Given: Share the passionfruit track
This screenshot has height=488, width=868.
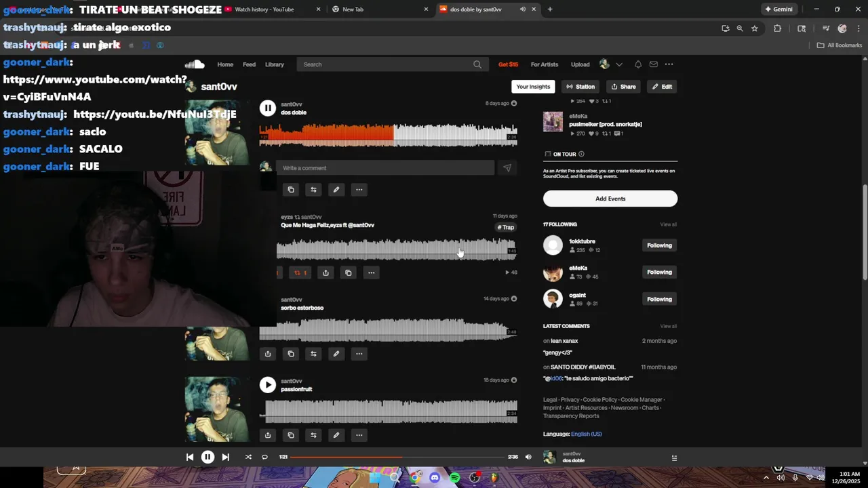Looking at the screenshot, I should (x=268, y=435).
